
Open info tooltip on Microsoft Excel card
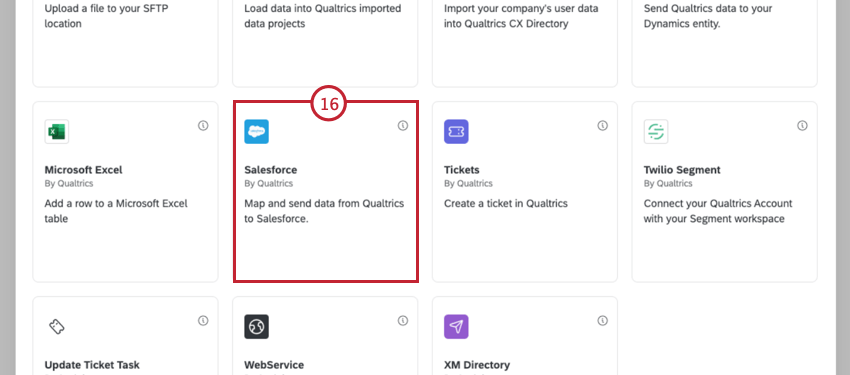(x=203, y=126)
